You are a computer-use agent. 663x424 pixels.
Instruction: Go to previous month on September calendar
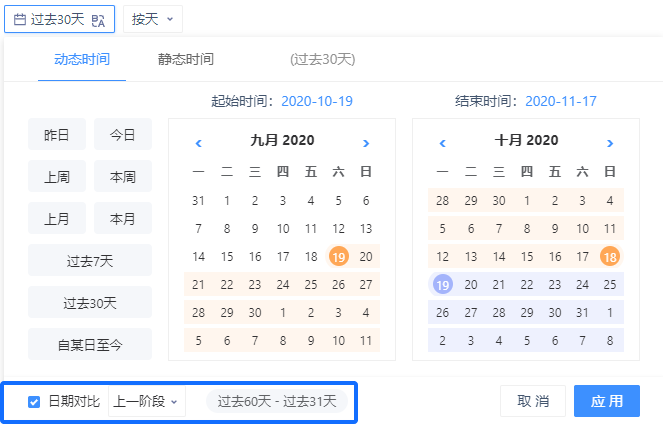[x=199, y=144]
